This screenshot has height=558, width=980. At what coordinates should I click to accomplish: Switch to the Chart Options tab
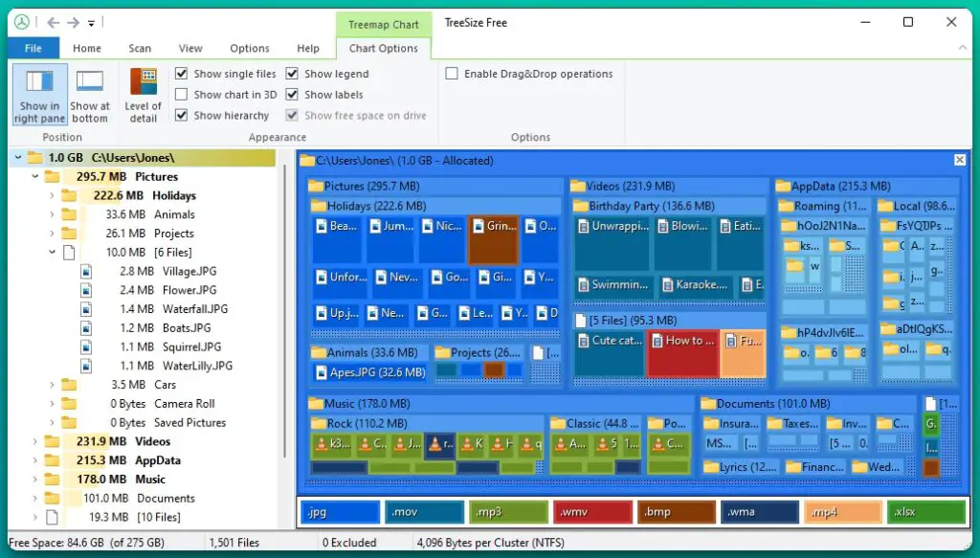coord(383,48)
